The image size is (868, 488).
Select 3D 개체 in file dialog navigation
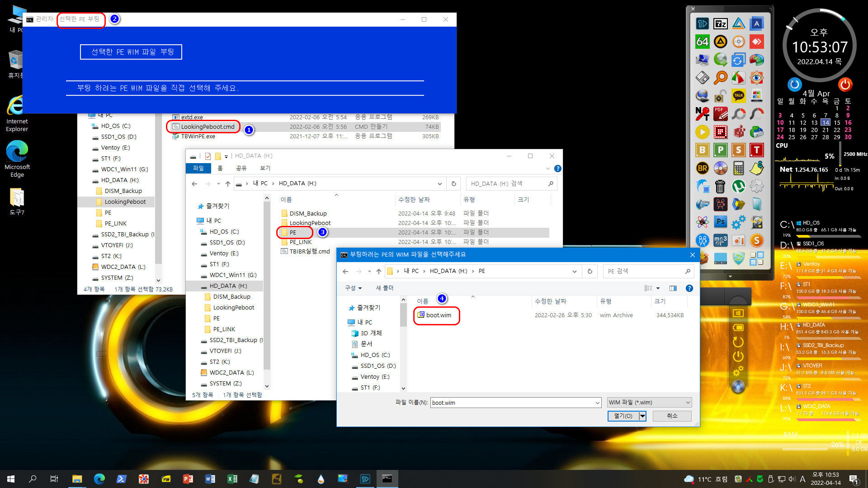[367, 333]
